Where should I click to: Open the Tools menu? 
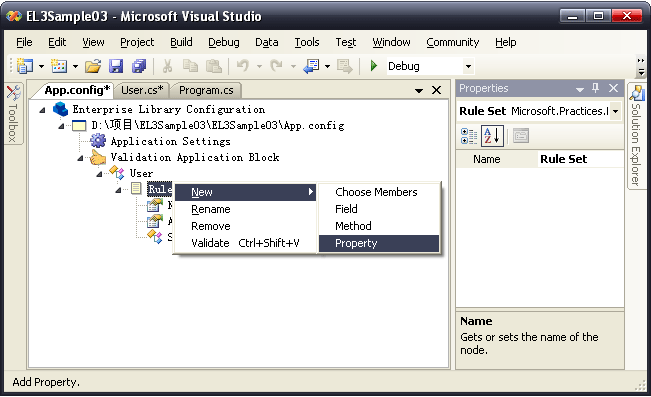[x=307, y=42]
